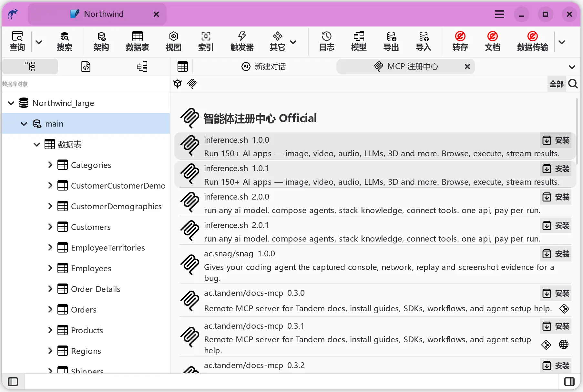Select the object tree panel icon

30,67
